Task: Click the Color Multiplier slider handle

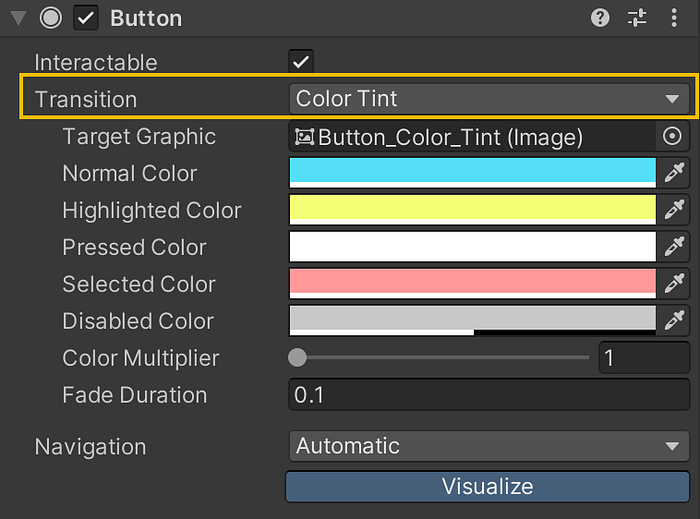Action: [x=297, y=358]
